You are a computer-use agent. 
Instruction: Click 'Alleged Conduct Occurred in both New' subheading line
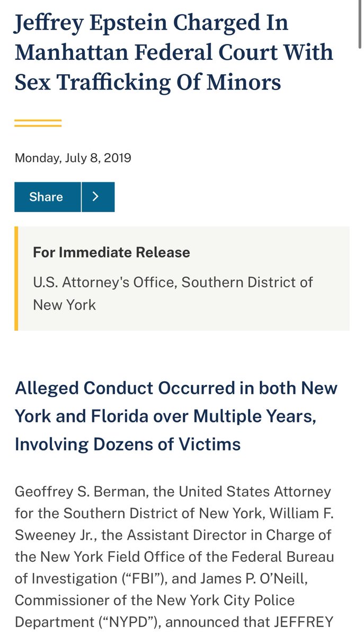176,388
